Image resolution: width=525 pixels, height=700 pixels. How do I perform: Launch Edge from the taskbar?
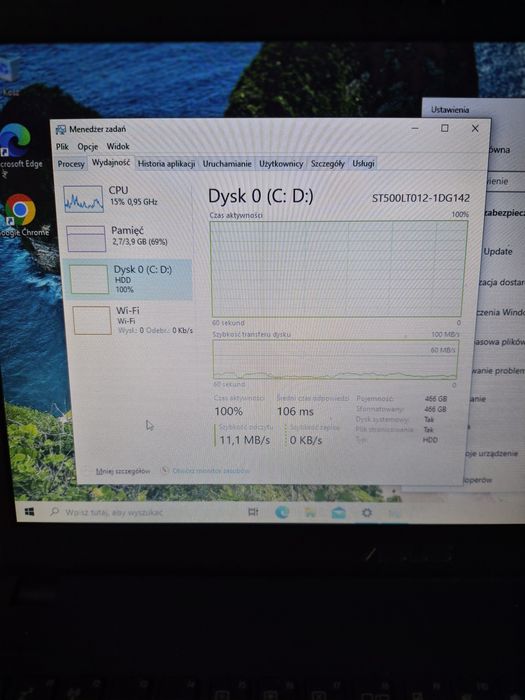point(282,512)
